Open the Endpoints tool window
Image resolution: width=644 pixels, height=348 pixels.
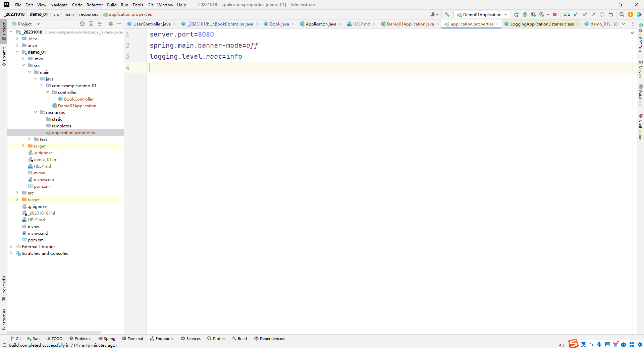pos(162,339)
